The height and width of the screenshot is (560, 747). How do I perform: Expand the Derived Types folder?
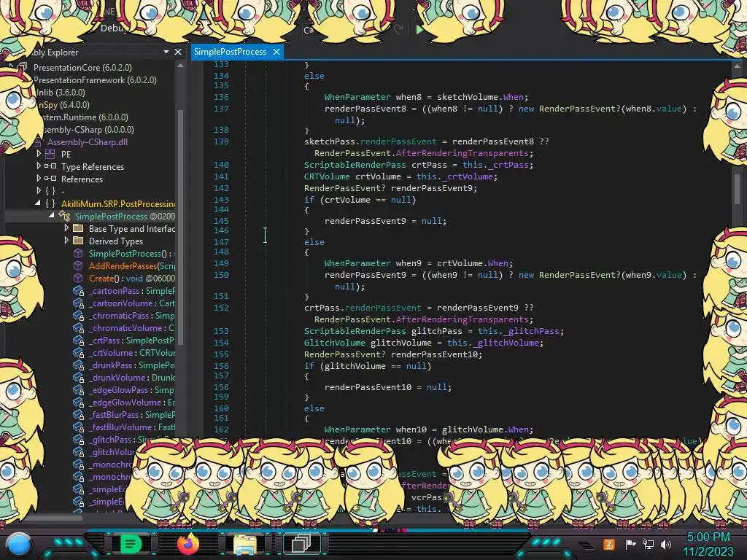tap(66, 240)
